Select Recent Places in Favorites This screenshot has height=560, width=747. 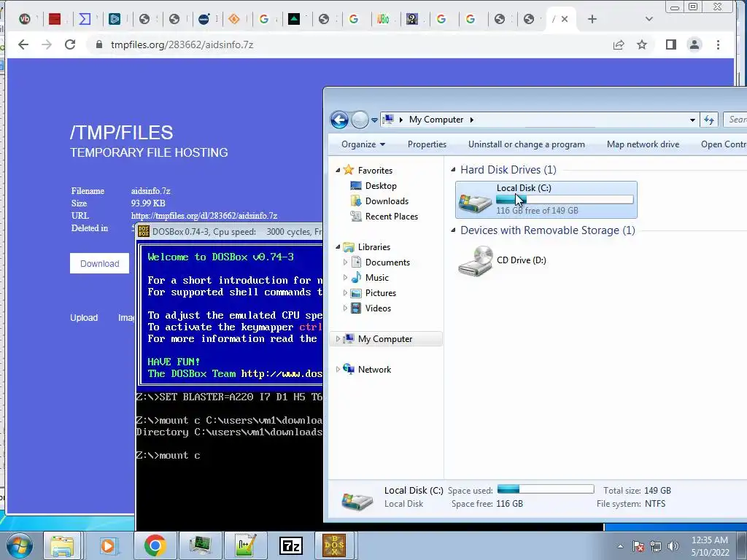click(x=391, y=216)
